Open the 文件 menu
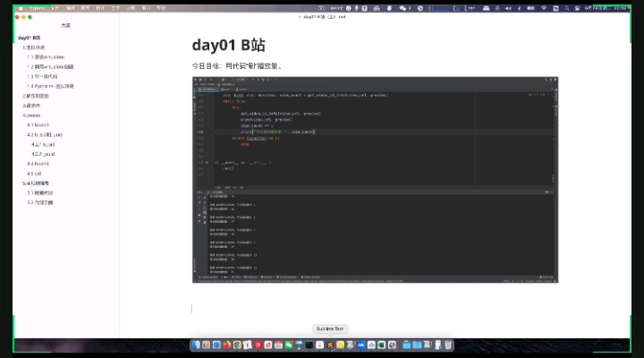This screenshot has height=358, width=644. [55, 8]
